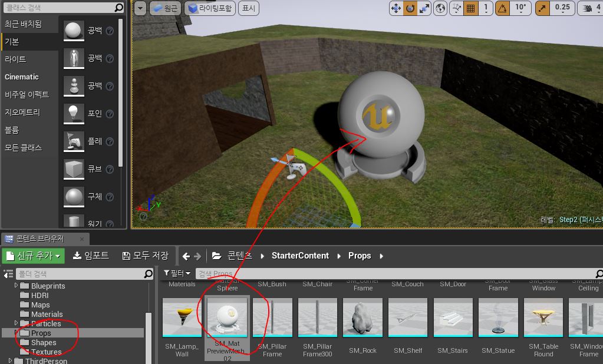This screenshot has height=364, width=603.
Task: Open camera speed setting
Action: pos(591,8)
